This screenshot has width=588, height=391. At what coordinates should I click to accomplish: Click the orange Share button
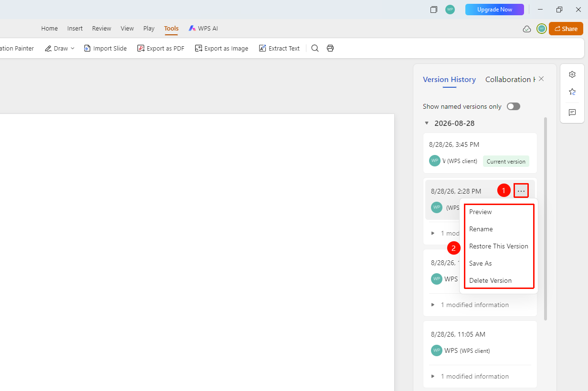point(566,29)
